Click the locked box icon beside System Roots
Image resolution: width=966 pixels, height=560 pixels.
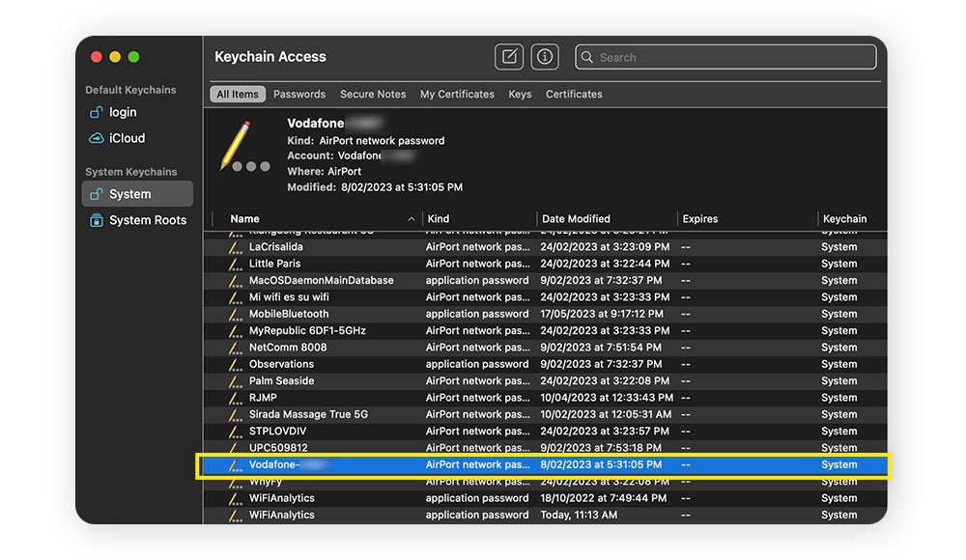(x=96, y=220)
